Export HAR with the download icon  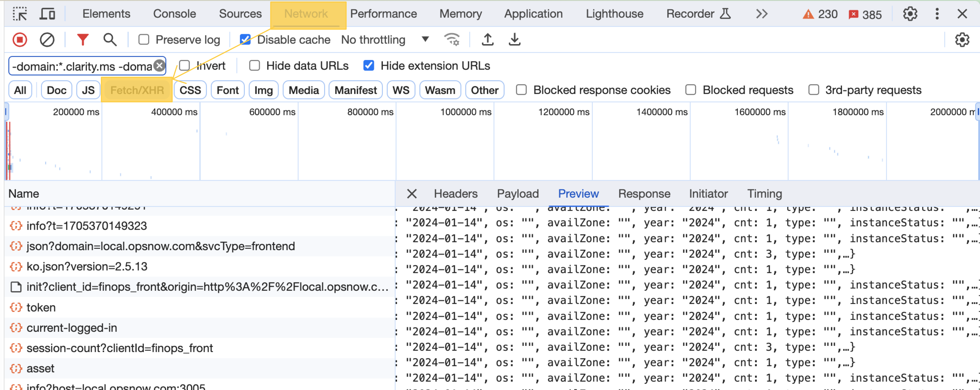click(514, 39)
